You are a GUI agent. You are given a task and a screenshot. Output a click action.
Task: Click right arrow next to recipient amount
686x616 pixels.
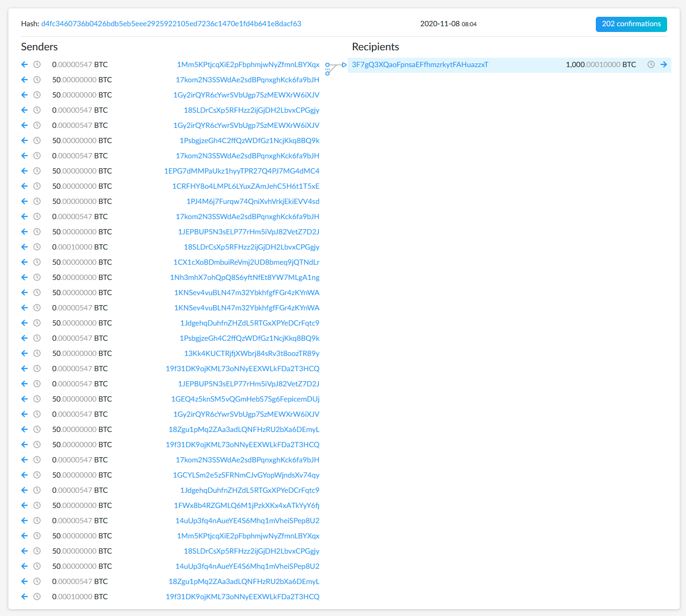click(664, 64)
